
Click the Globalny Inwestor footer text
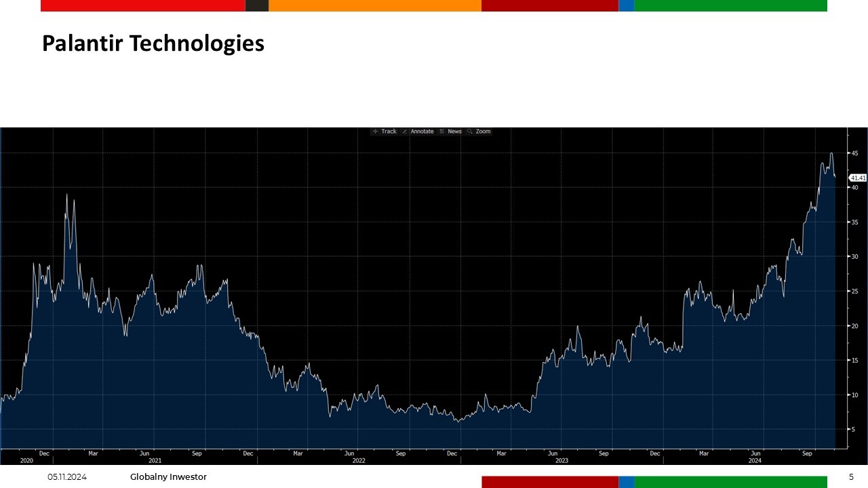click(168, 477)
